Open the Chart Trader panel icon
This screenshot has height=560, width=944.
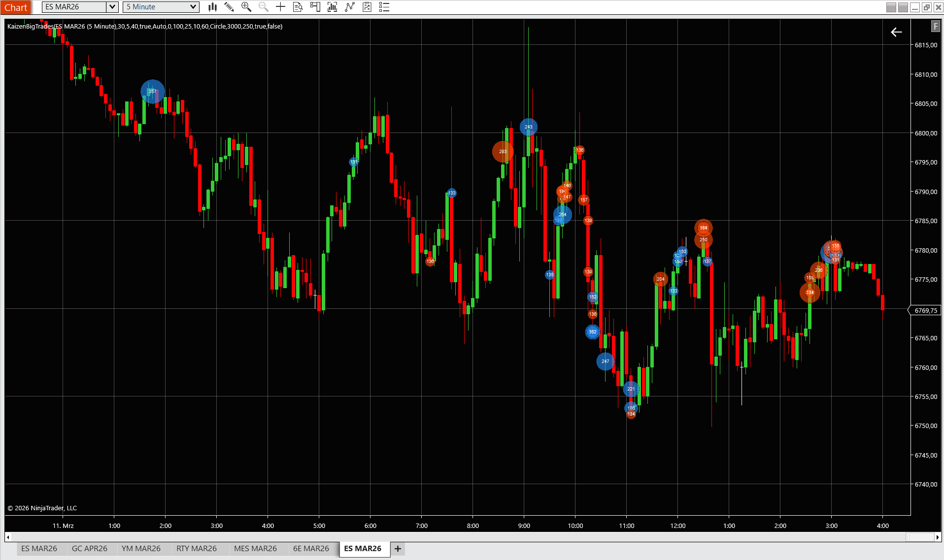(x=315, y=7)
